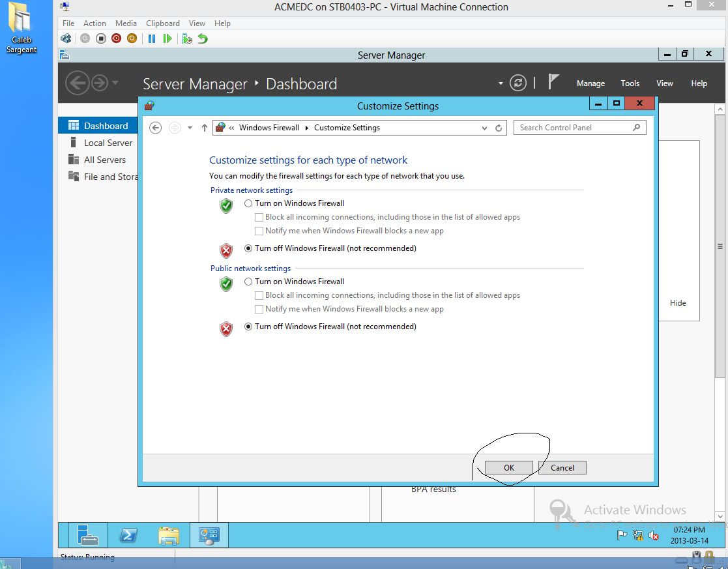
Task: Open the Media menu
Action: (126, 23)
